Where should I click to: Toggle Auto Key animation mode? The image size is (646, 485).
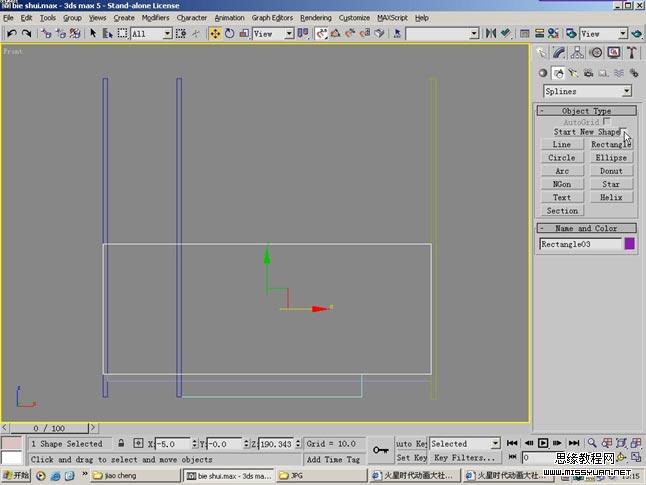pyautogui.click(x=411, y=444)
